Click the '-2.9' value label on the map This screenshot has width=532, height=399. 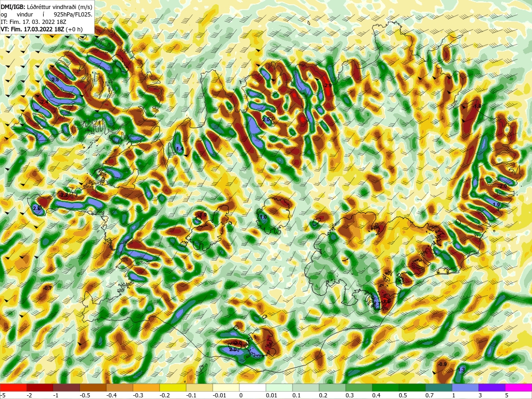click(327, 86)
